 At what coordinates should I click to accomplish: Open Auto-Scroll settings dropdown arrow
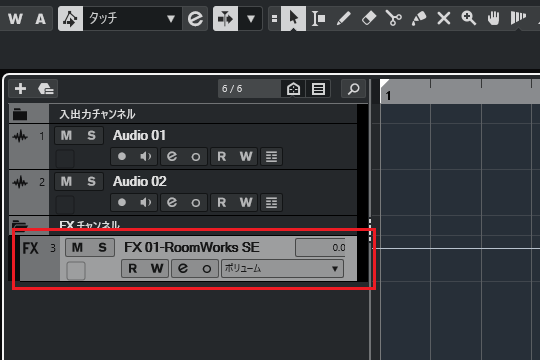click(x=251, y=18)
